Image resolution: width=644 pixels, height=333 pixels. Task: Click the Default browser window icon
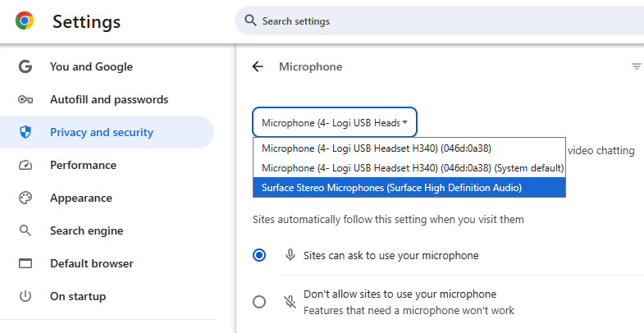[x=25, y=263]
